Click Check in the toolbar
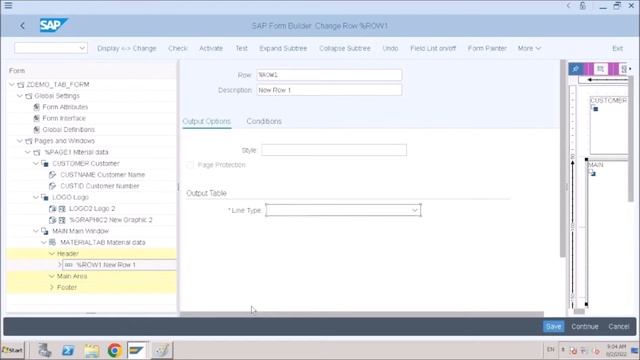The height and width of the screenshot is (360, 640). pyautogui.click(x=178, y=48)
